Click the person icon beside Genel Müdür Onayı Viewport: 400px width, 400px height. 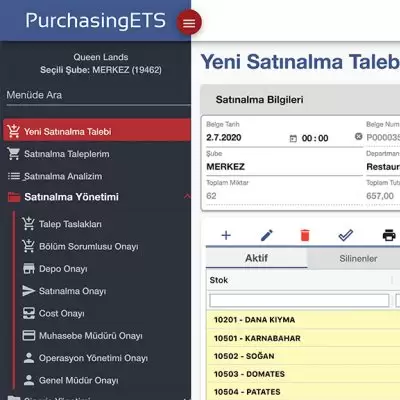click(x=29, y=380)
